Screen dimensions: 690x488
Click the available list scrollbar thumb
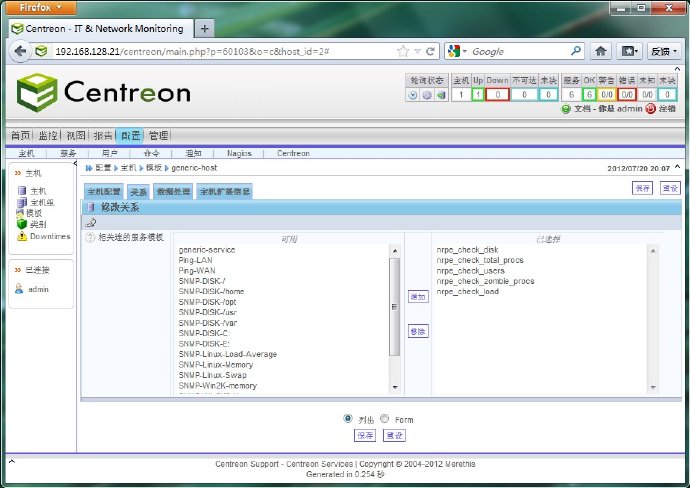pyautogui.click(x=394, y=307)
